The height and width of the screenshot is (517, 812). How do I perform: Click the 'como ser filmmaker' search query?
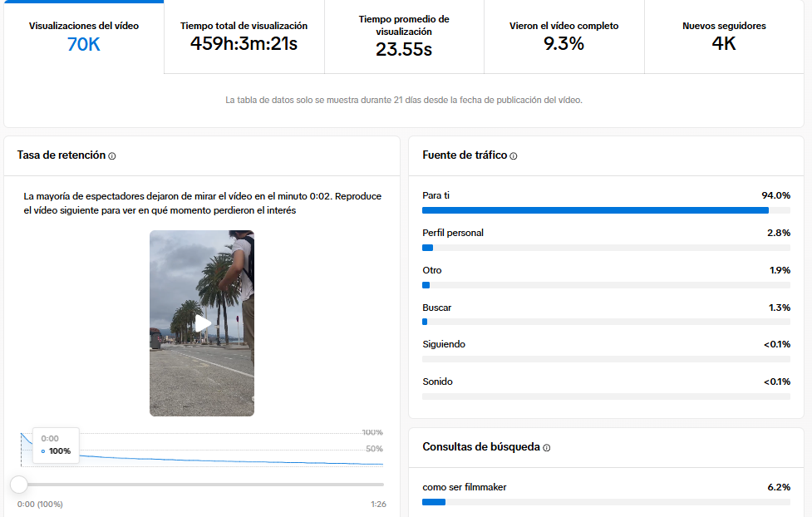click(x=465, y=487)
